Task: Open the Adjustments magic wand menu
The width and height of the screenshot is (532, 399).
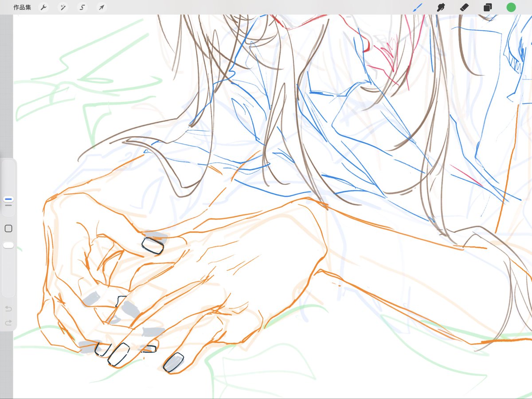Action: click(63, 7)
